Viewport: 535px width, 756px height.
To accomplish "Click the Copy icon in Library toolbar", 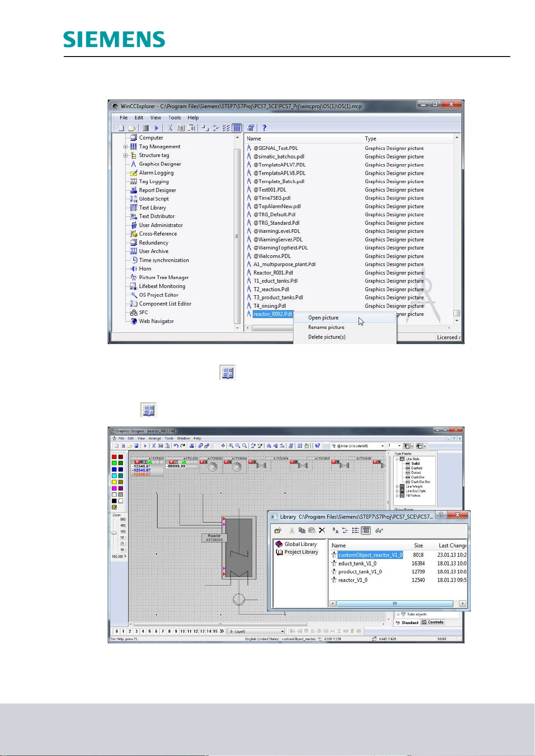I will [302, 530].
